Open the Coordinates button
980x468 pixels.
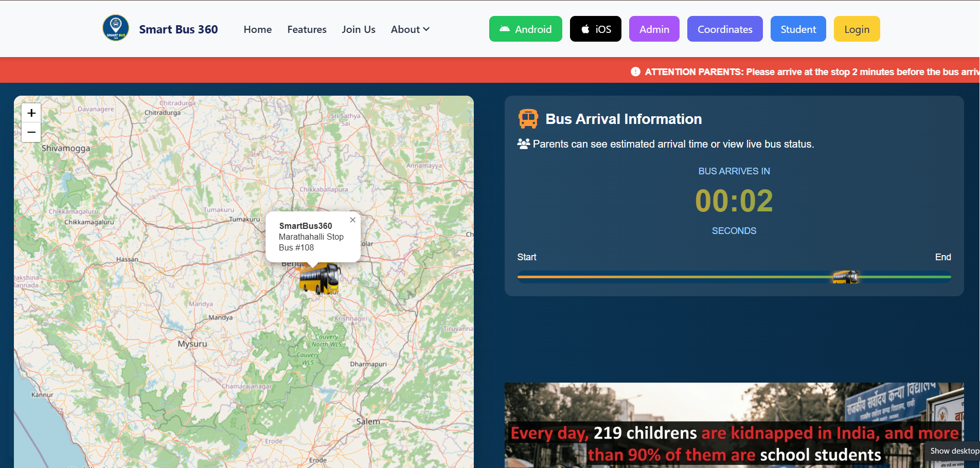pos(725,29)
